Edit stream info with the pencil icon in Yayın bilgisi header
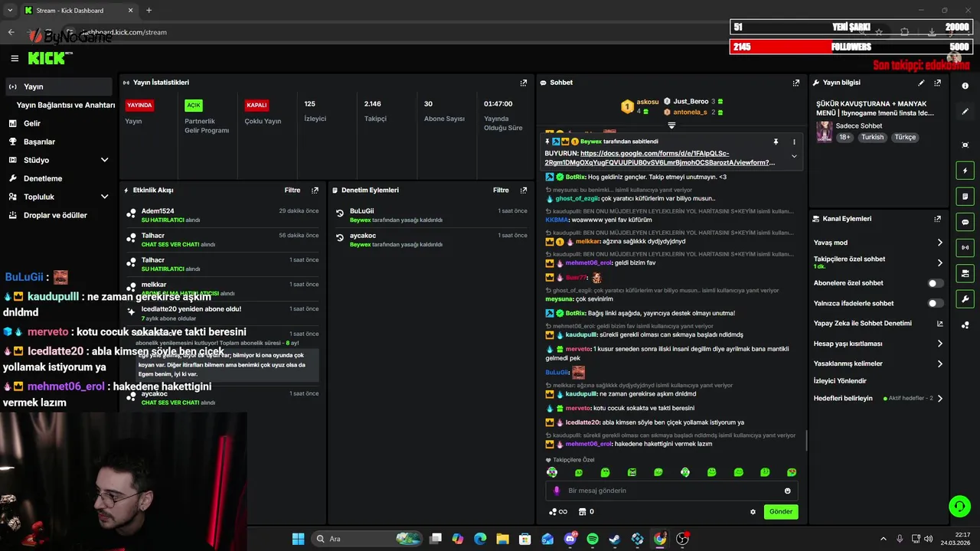The width and height of the screenshot is (980, 551). click(922, 83)
